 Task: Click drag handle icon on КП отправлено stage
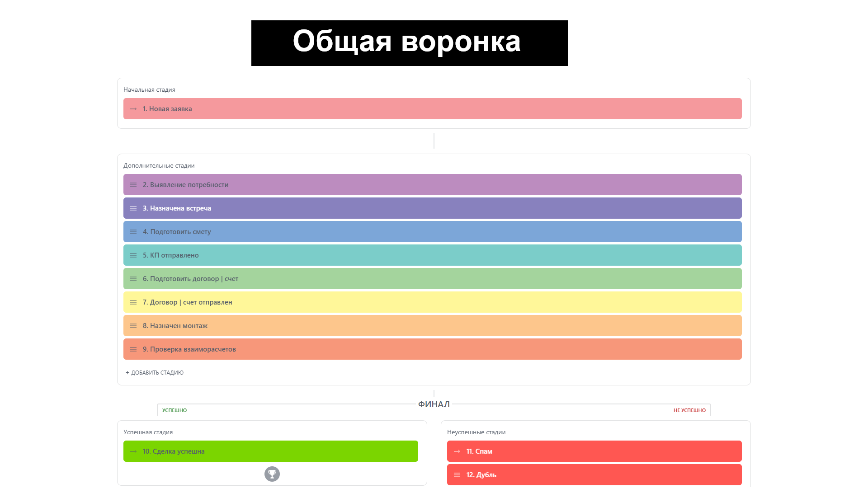point(133,255)
